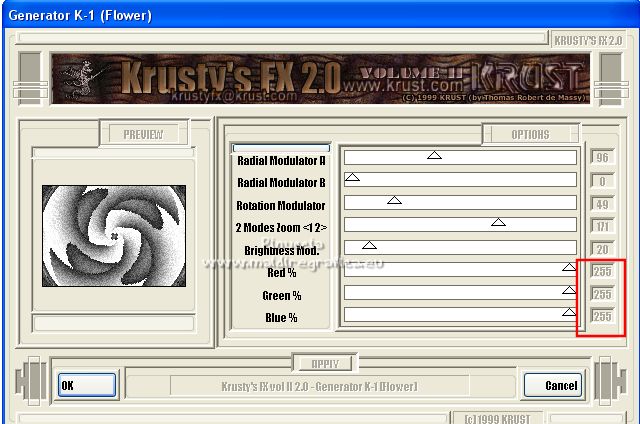Click the PREVIEW panel header
Viewport: 640px width, 424px height.
click(143, 134)
